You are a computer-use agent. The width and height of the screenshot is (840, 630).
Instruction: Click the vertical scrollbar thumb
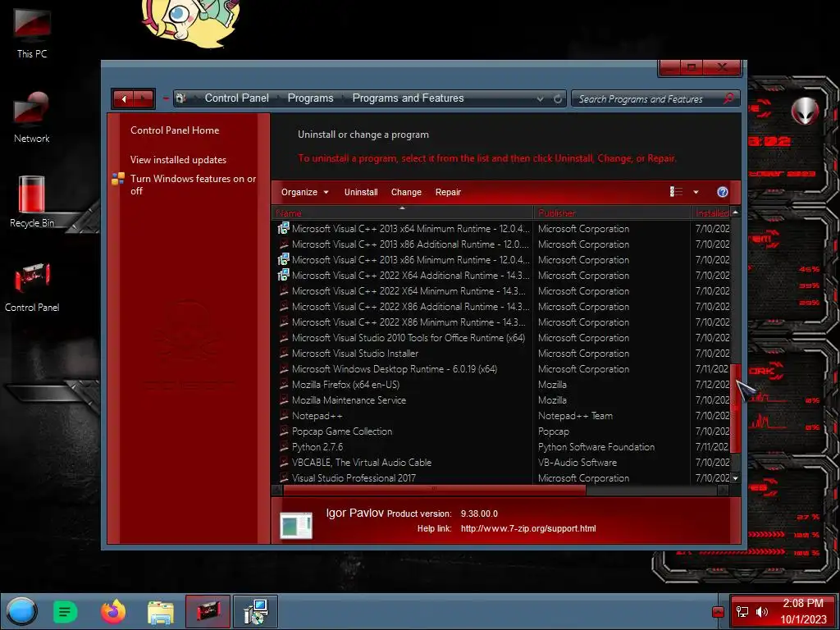click(735, 409)
